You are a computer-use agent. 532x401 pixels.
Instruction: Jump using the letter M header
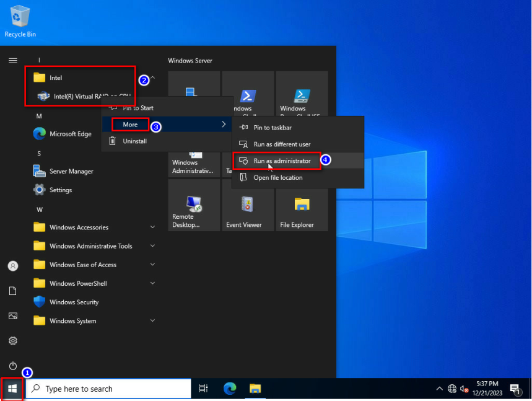39,116
